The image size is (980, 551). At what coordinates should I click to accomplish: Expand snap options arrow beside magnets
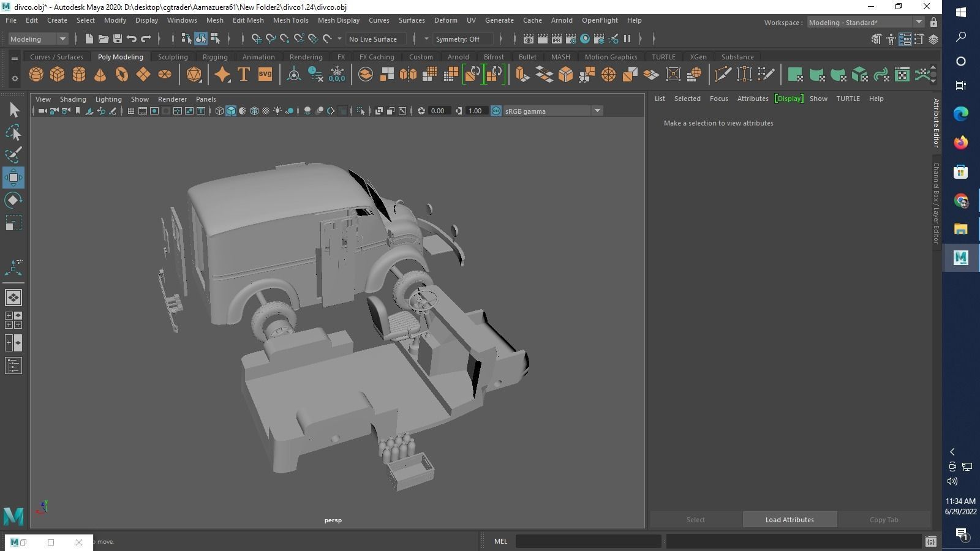pyautogui.click(x=339, y=39)
